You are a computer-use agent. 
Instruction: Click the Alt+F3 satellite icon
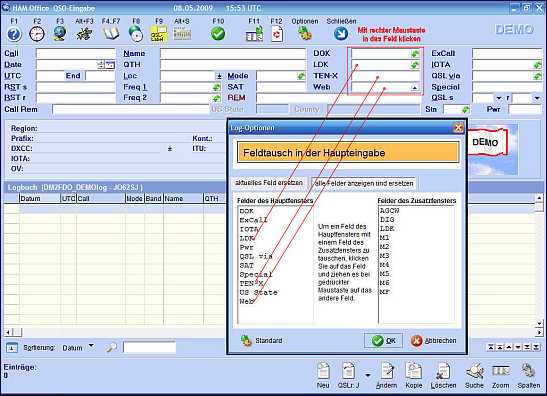(x=84, y=34)
